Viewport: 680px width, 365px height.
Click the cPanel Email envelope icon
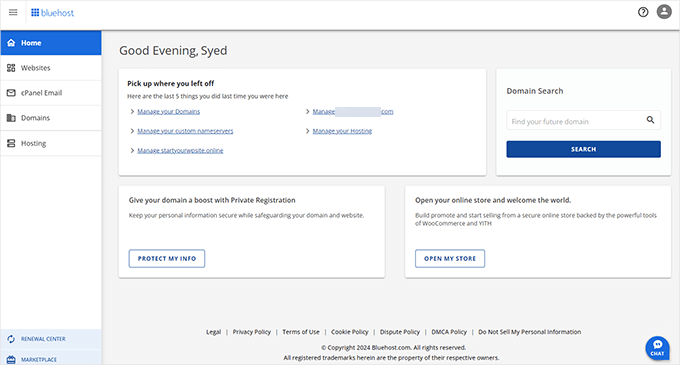(x=11, y=93)
